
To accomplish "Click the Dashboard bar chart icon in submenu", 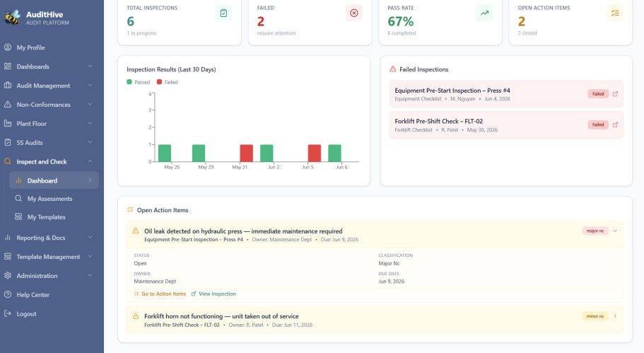I will click(x=18, y=180).
